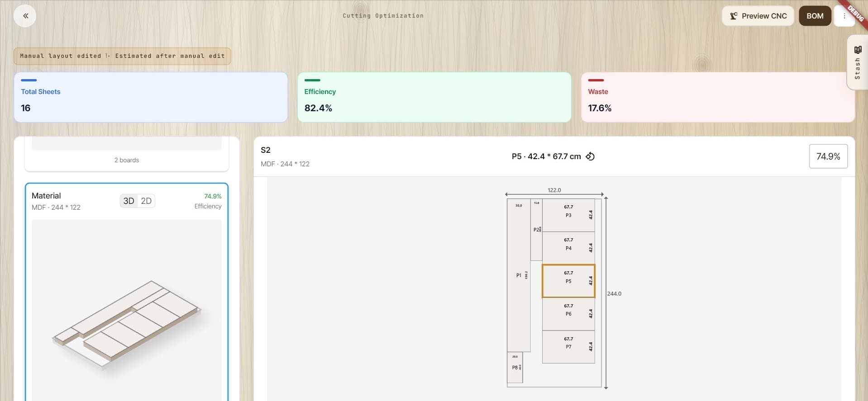Click the Material card heading
The width and height of the screenshot is (868, 401).
46,196
